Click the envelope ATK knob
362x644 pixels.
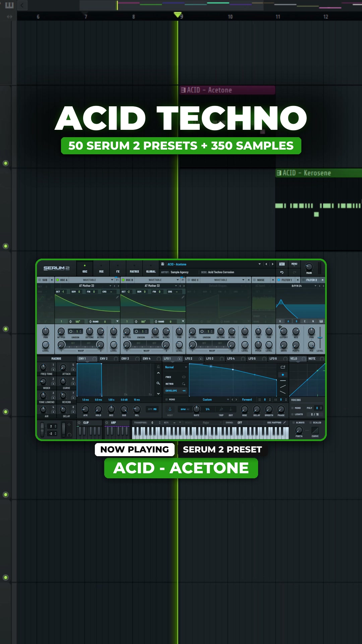tap(85, 409)
